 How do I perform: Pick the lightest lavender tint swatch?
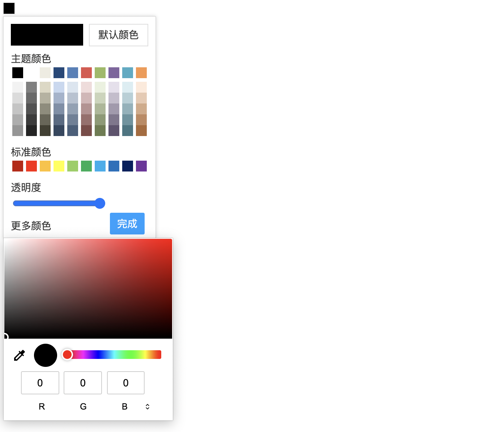coord(114,87)
